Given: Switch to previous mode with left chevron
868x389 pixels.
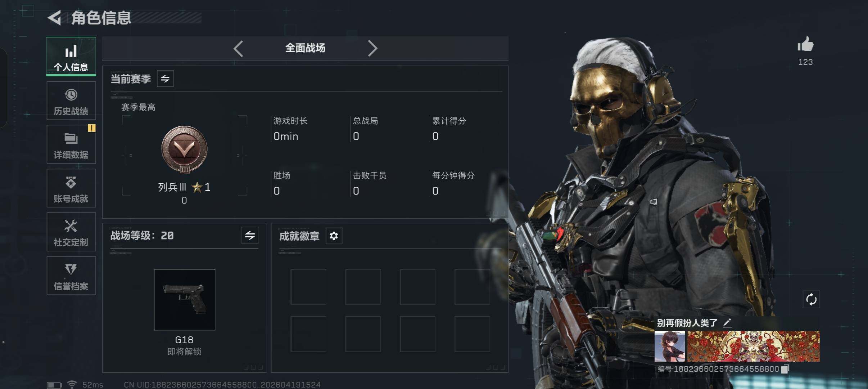Looking at the screenshot, I should (x=238, y=48).
